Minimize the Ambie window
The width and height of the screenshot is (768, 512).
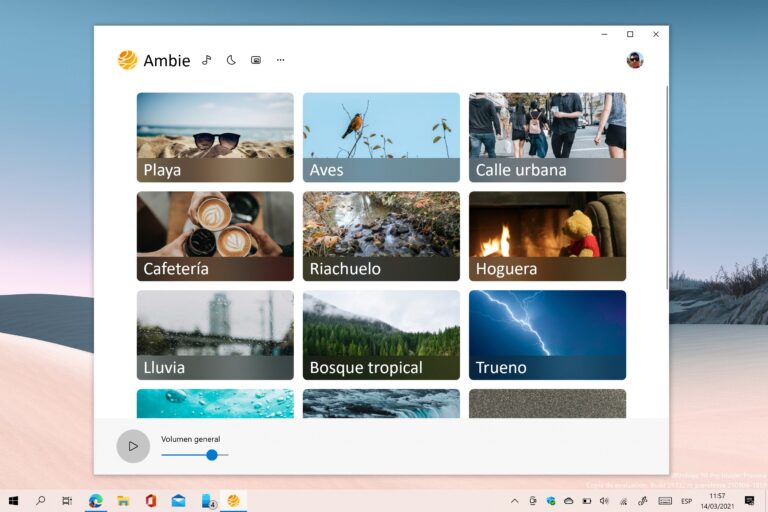point(604,34)
